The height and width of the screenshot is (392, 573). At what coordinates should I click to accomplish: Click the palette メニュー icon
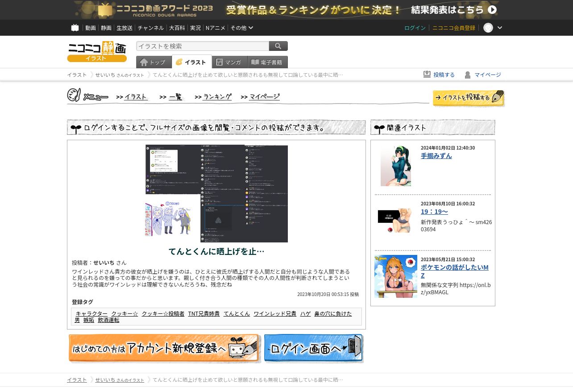pos(74,96)
